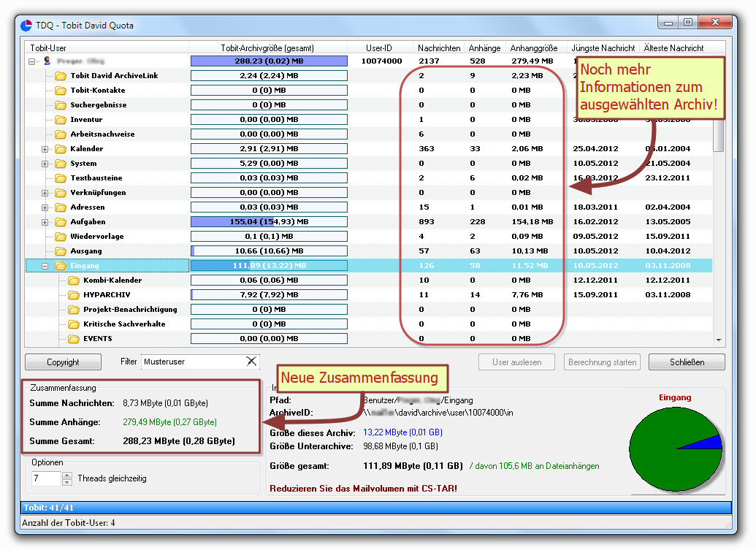Screen dimensions: 756x550
Task: Click the Schließen button
Action: (x=687, y=362)
